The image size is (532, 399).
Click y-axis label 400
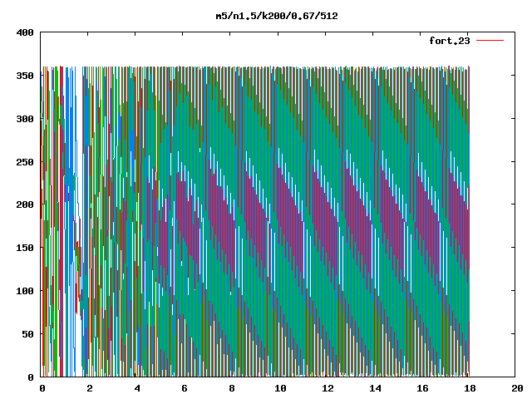(25, 32)
